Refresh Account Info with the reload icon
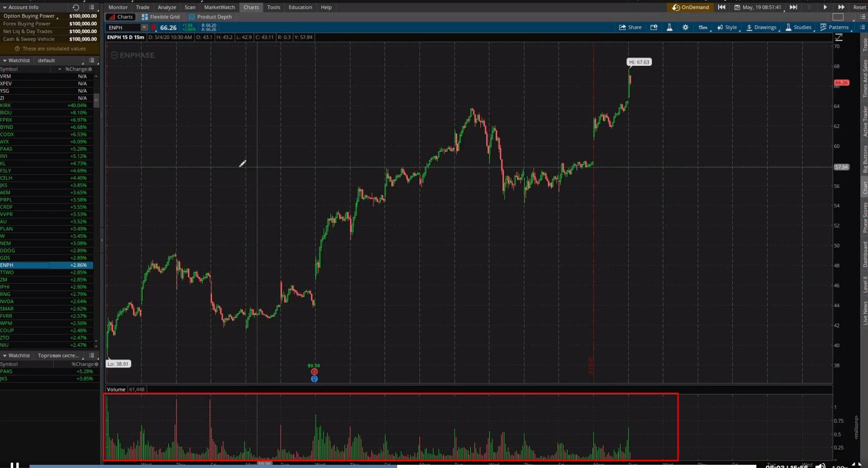Image resolution: width=868 pixels, height=468 pixels. point(76,7)
